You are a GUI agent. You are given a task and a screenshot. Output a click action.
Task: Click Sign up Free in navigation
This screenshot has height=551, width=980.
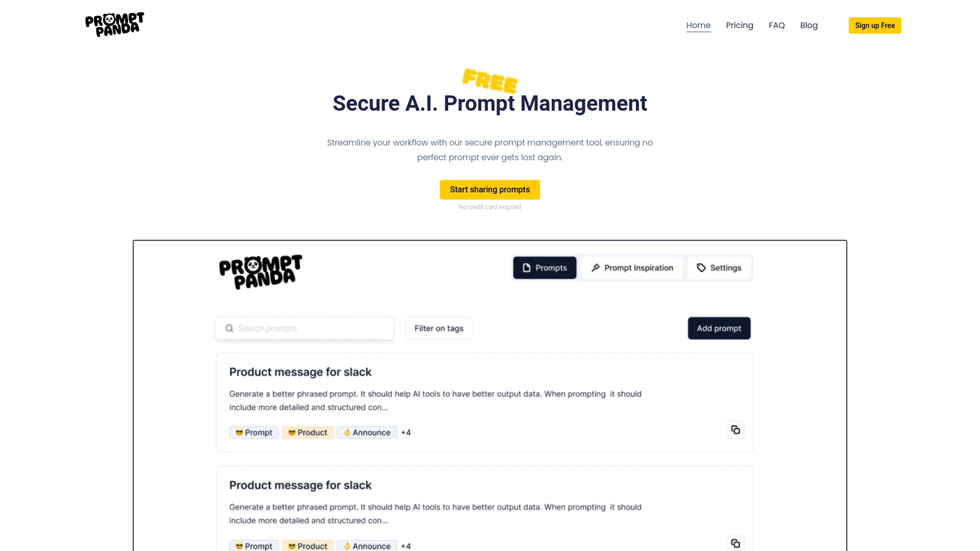pyautogui.click(x=874, y=26)
